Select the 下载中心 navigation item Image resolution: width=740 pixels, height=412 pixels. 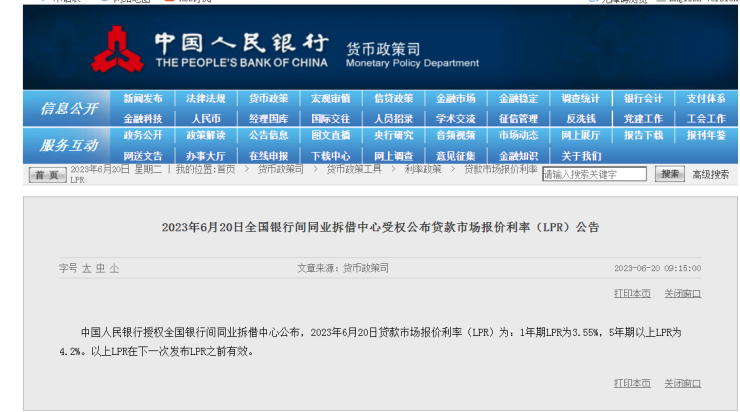(330, 156)
